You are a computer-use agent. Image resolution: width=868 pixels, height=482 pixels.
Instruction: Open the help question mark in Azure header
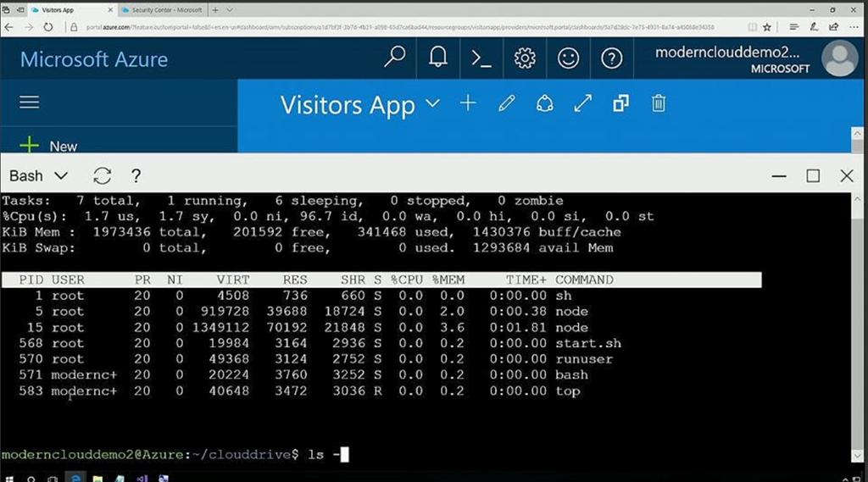click(x=612, y=58)
